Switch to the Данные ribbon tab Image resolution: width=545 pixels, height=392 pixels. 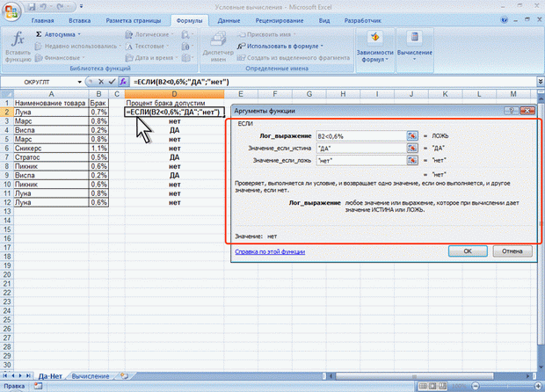point(229,18)
